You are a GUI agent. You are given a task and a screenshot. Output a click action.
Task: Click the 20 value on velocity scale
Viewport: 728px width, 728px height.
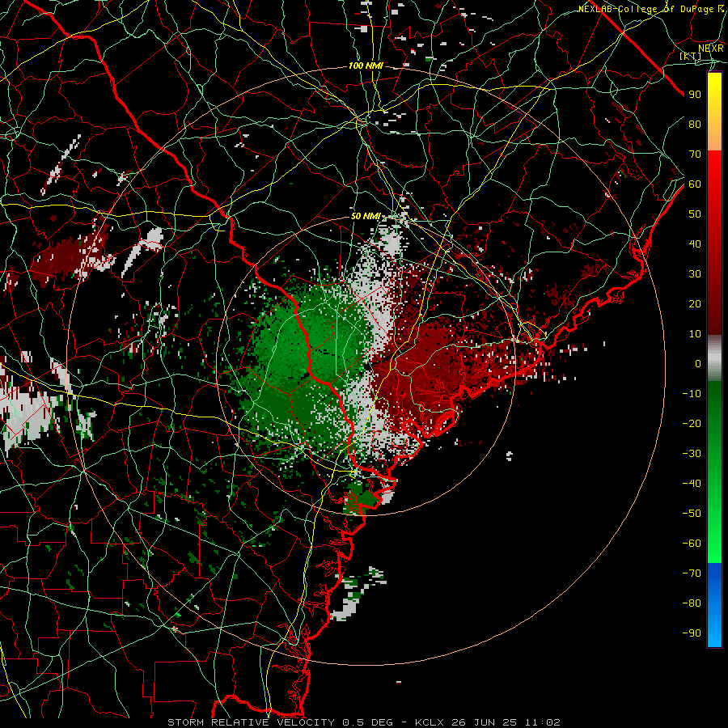pos(695,304)
